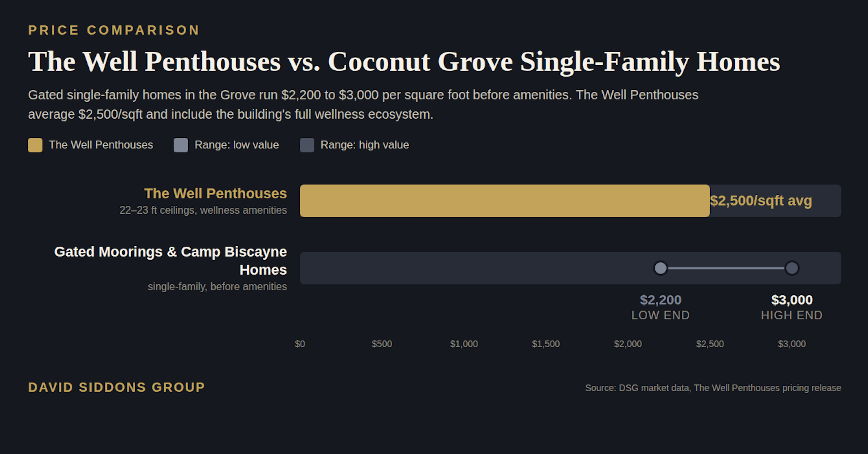Click the PRICE COMPARISON eyebrow label
Screen dimensions: 868x454
pyautogui.click(x=114, y=30)
